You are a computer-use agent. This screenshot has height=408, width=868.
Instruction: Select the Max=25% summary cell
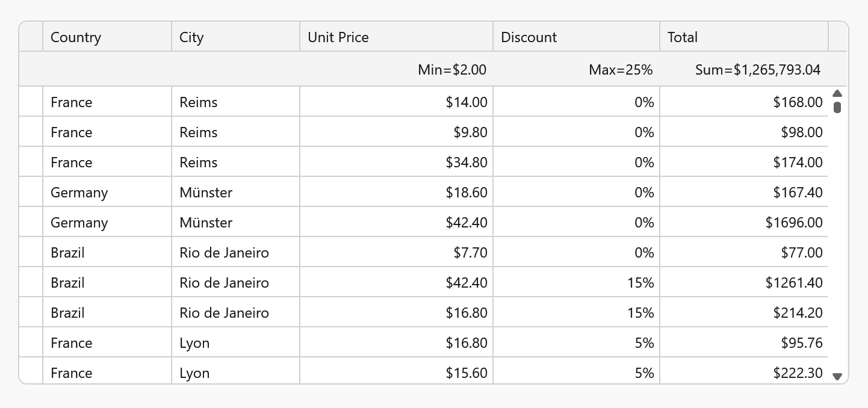point(621,70)
